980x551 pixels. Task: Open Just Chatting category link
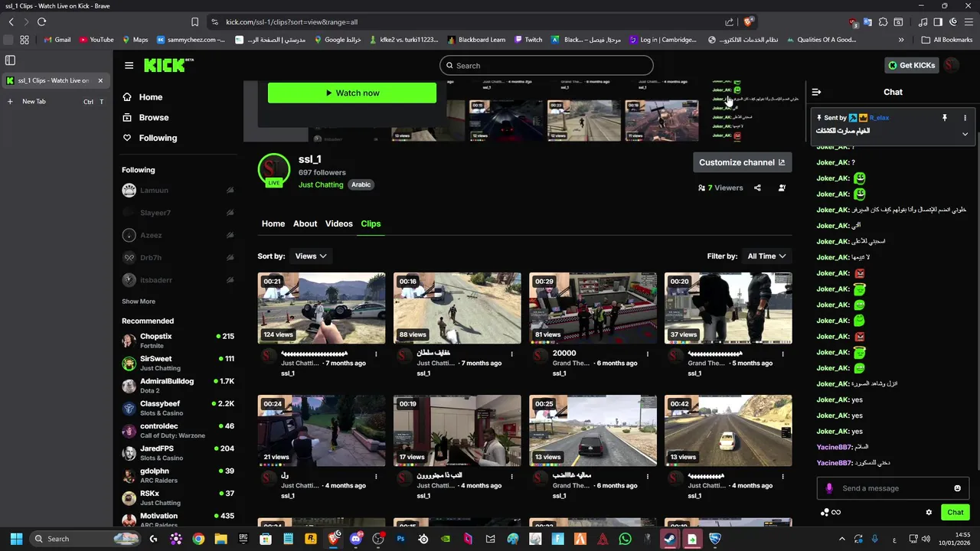[321, 184]
